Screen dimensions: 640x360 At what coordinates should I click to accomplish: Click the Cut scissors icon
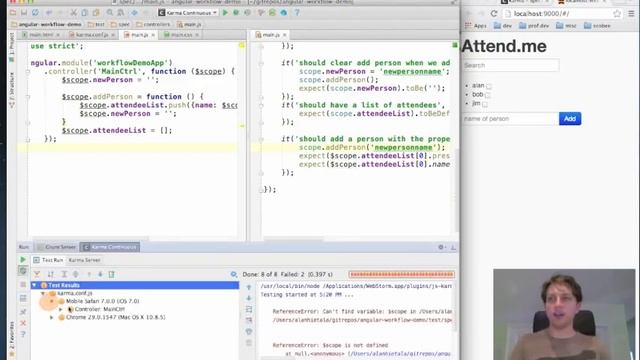click(x=73, y=13)
